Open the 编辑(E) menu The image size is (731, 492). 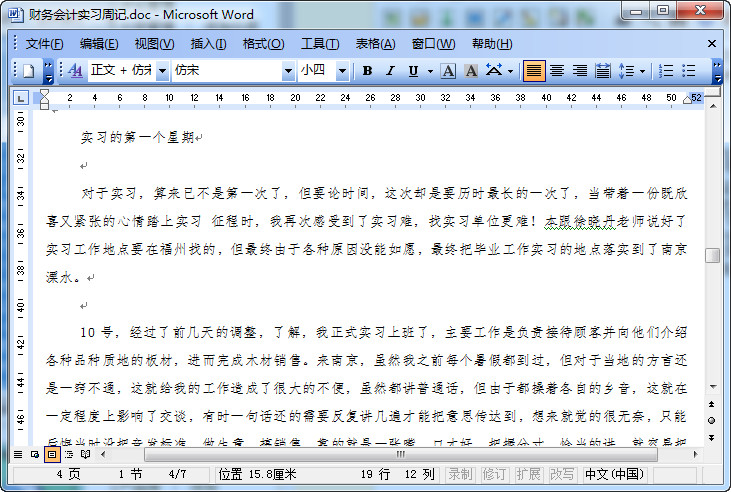(x=99, y=44)
